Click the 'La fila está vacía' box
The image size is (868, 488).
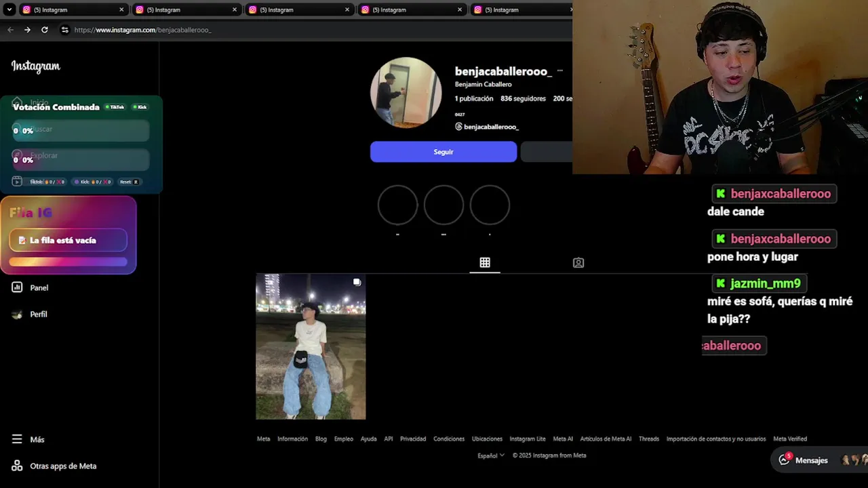point(68,241)
